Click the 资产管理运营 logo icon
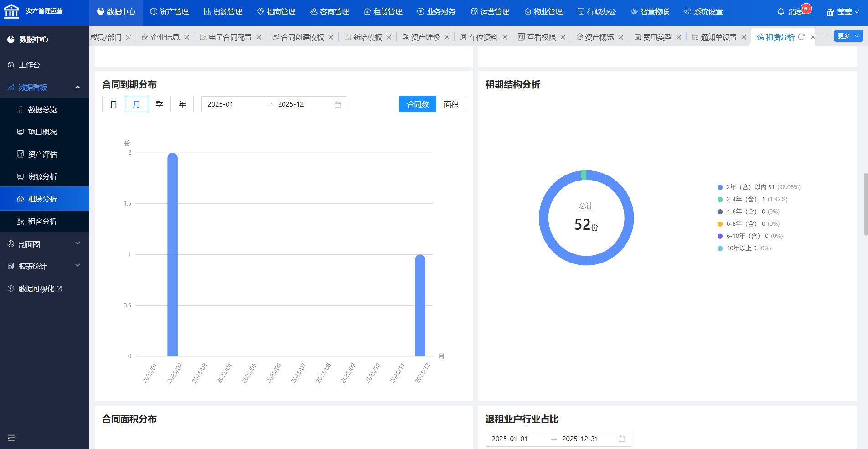 (11, 11)
